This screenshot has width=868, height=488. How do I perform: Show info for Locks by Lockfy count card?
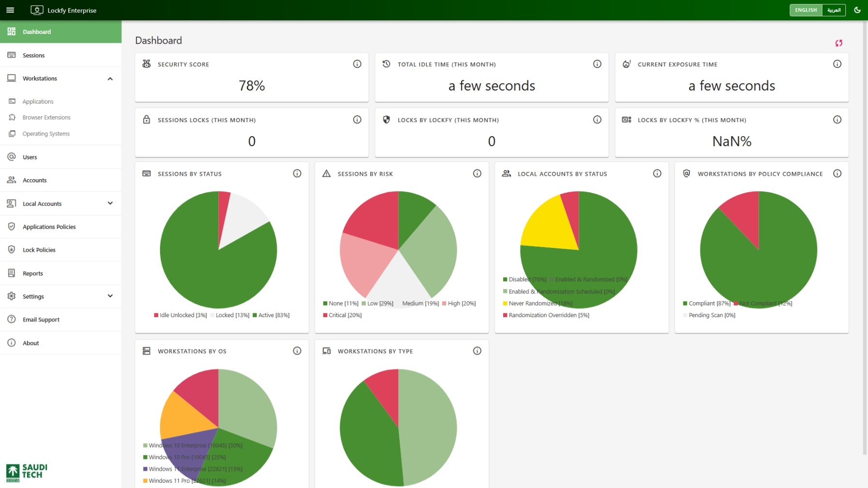click(597, 120)
